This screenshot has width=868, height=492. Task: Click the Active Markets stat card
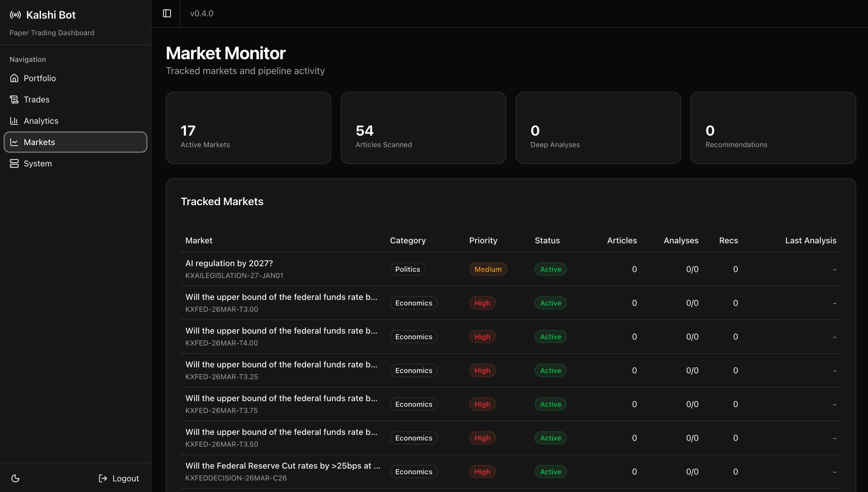pyautogui.click(x=248, y=128)
